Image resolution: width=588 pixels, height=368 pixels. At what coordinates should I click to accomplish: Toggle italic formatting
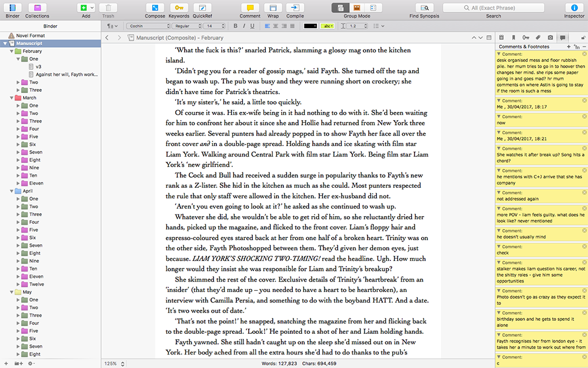(x=244, y=26)
